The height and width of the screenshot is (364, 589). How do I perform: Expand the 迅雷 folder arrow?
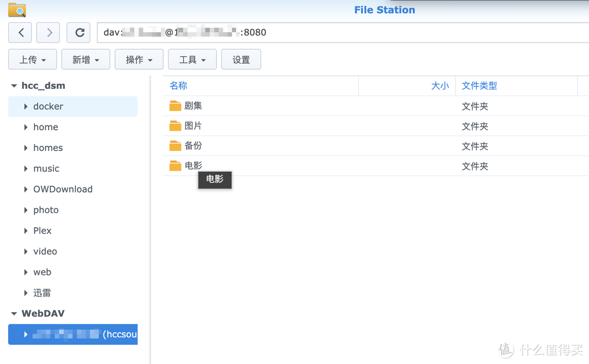(x=26, y=293)
